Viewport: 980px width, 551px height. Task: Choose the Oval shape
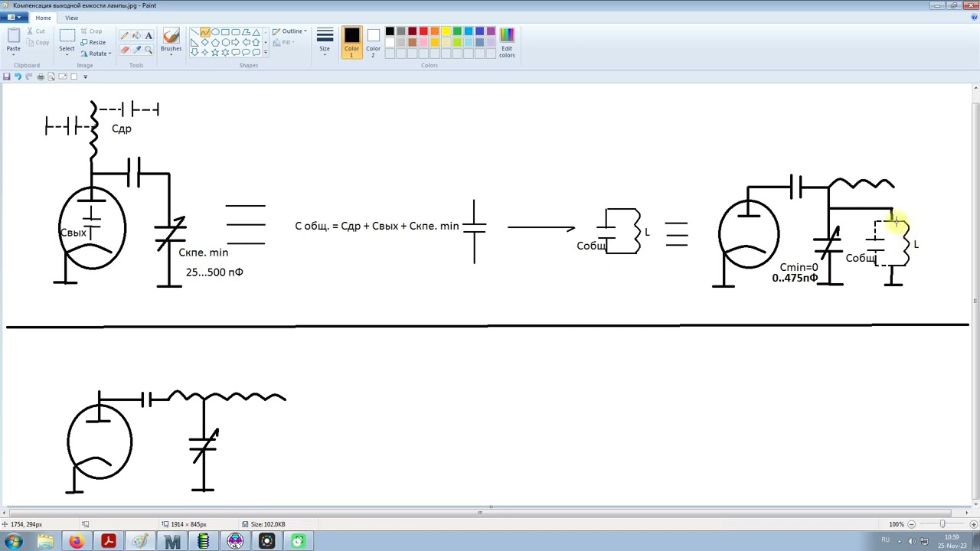point(215,32)
